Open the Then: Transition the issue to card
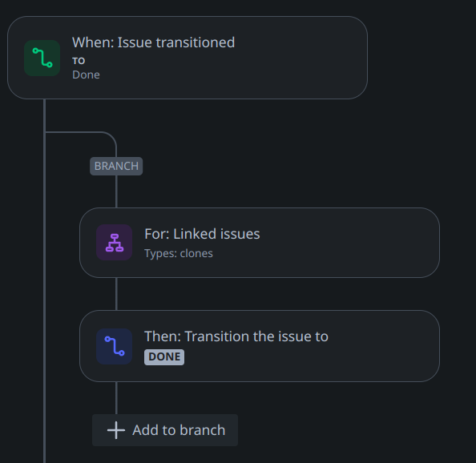Screen dimensions: 476x463 pyautogui.click(x=260, y=346)
